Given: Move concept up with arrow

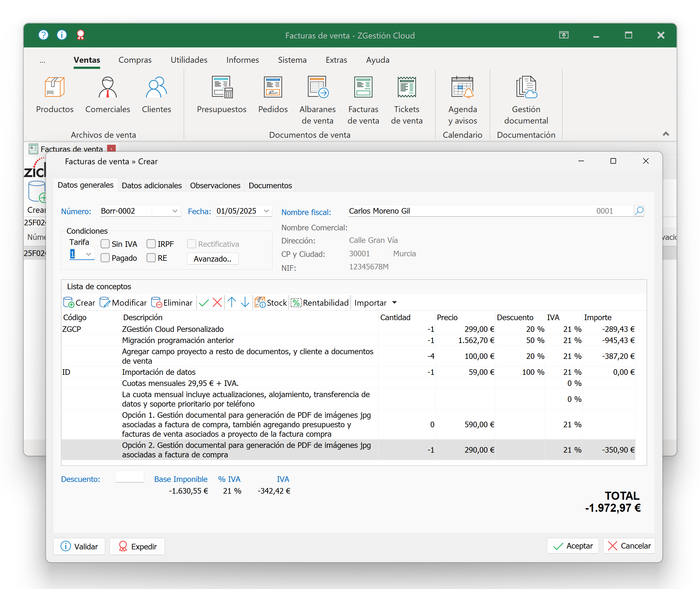Looking at the screenshot, I should pyautogui.click(x=232, y=303).
